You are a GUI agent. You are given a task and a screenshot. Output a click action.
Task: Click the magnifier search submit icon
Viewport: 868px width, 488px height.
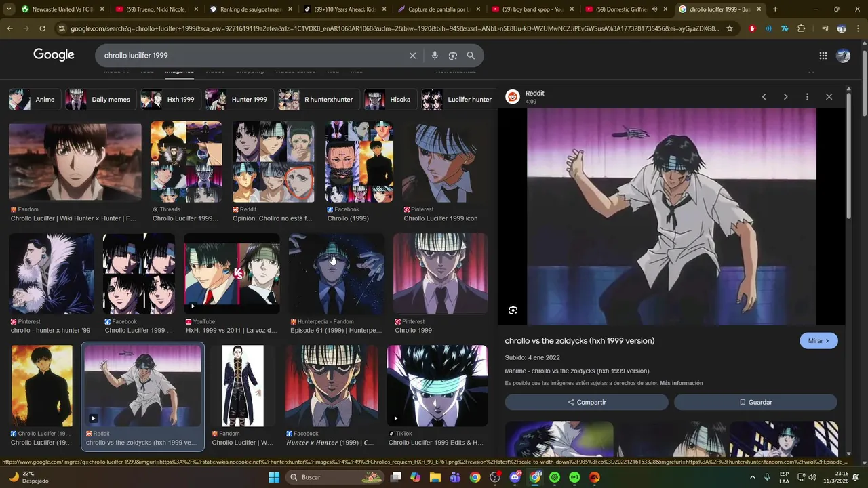click(471, 56)
